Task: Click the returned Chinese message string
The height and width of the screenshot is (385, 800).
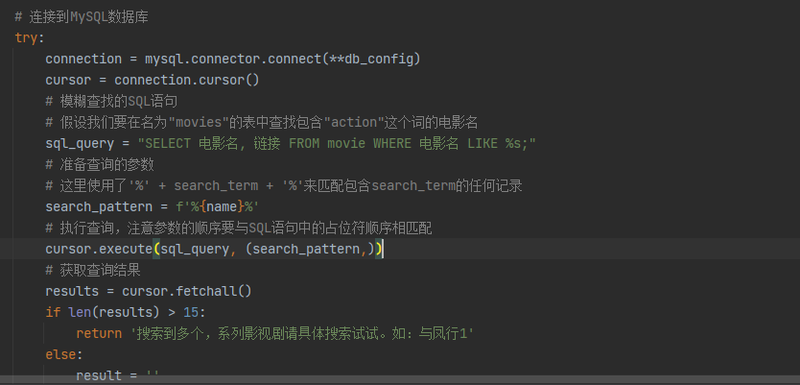Action: tap(302, 334)
